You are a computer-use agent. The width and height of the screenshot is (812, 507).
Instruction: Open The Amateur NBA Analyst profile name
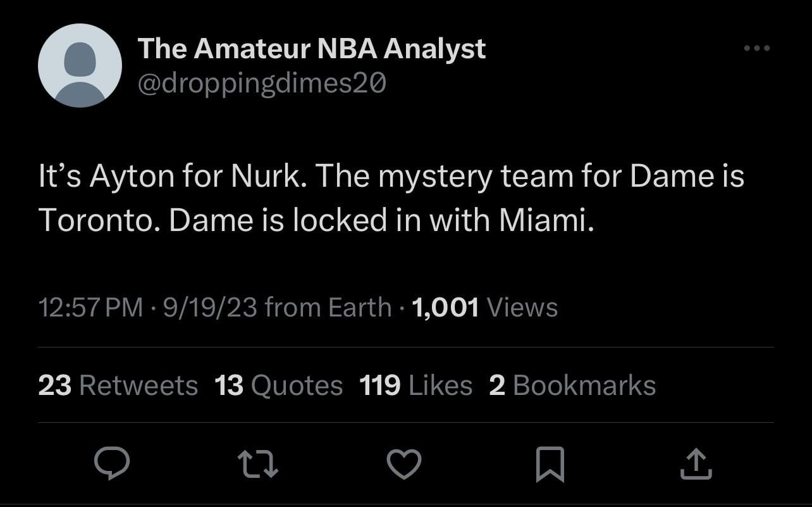(311, 49)
